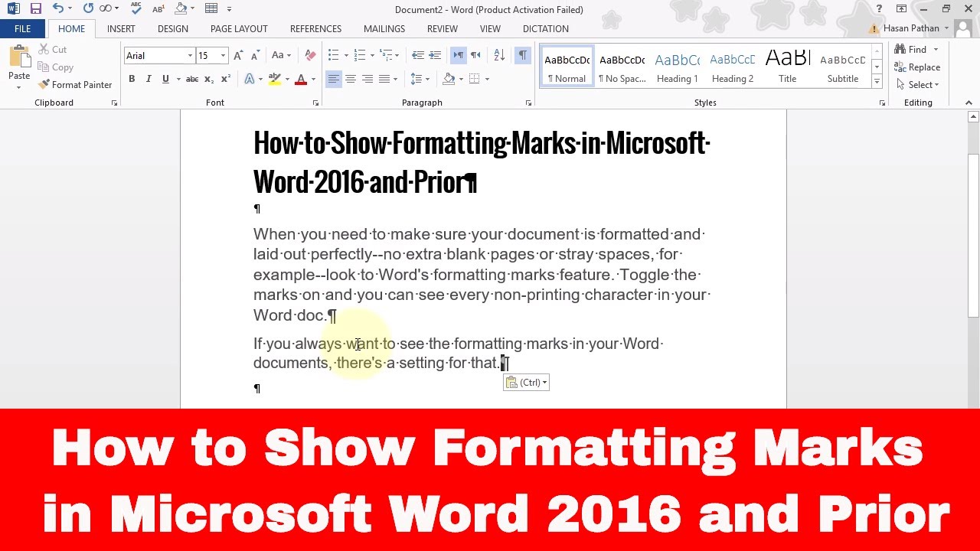Save the document from Quick Access Toolbar
This screenshot has width=980, height=551.
tap(36, 9)
